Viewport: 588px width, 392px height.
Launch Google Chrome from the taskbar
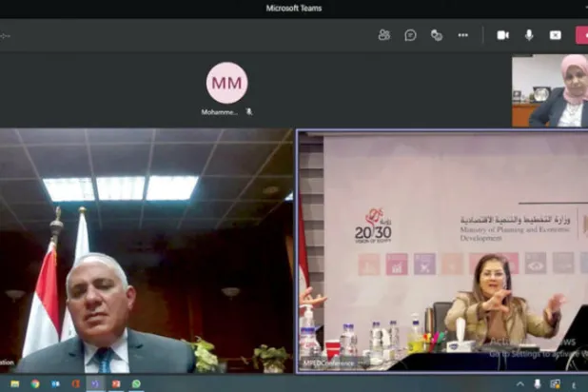35,383
